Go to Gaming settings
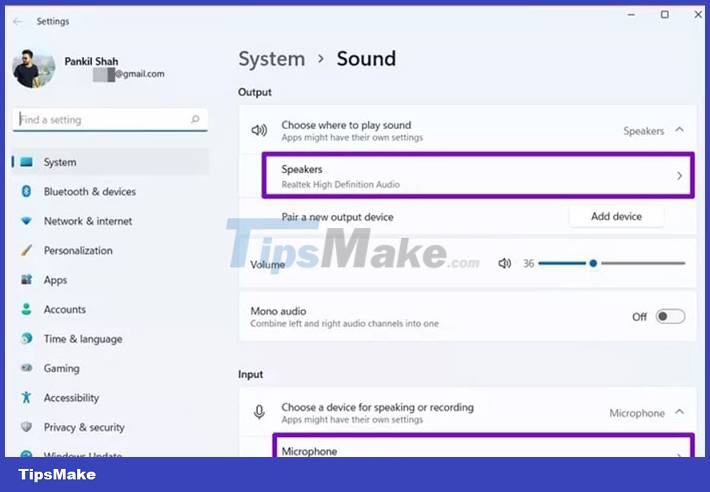This screenshot has width=710, height=492. [x=62, y=368]
